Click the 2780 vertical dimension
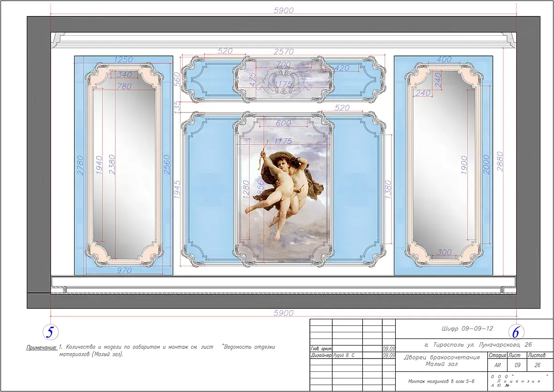Screen dimensions: 554x392 point(80,166)
